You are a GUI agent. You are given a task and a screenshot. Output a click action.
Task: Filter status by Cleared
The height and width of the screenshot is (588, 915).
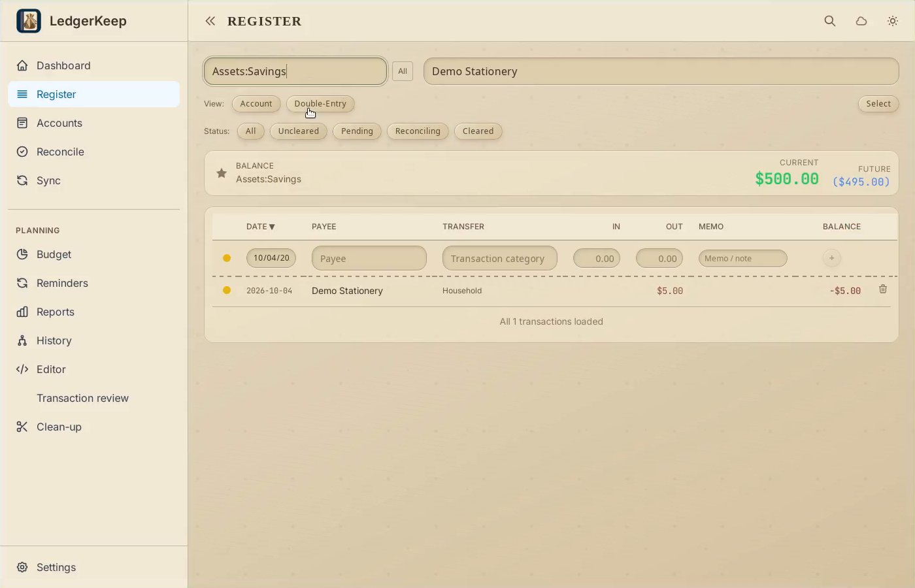pos(478,131)
